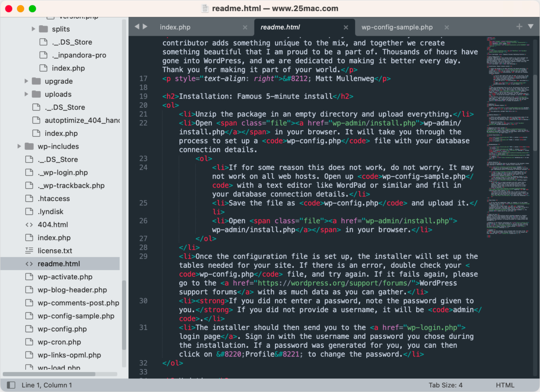This screenshot has width=540, height=392.
Task: Click the sidebar horizontal scrollbar
Action: [49, 374]
